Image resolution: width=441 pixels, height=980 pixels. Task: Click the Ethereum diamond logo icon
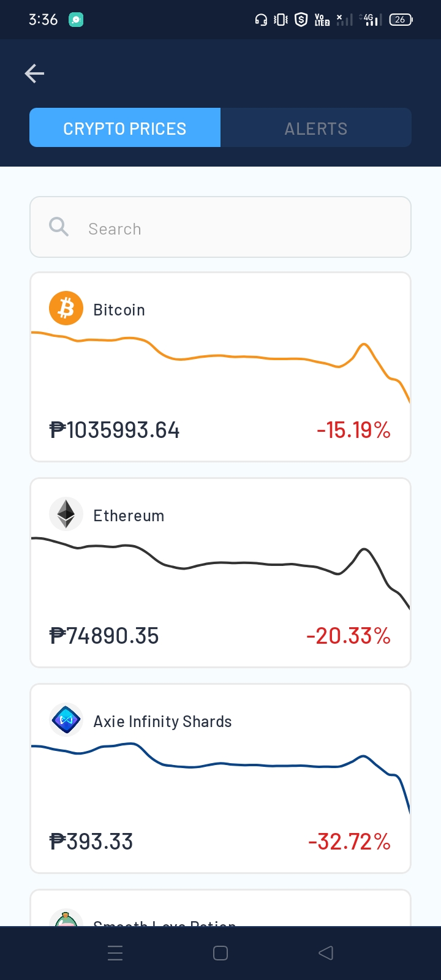click(x=66, y=514)
